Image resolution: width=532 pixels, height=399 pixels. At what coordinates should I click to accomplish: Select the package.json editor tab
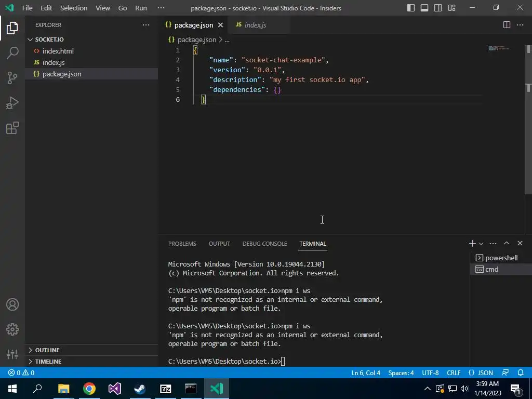coord(193,25)
